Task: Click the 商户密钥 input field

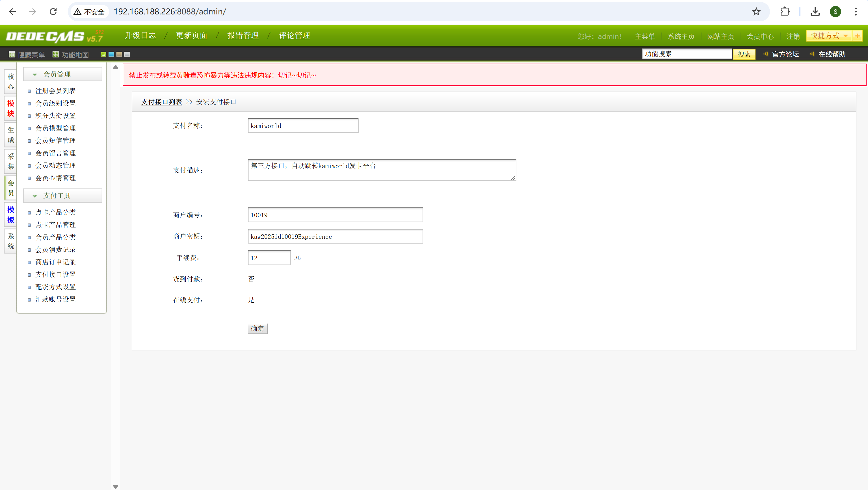Action: (x=335, y=237)
